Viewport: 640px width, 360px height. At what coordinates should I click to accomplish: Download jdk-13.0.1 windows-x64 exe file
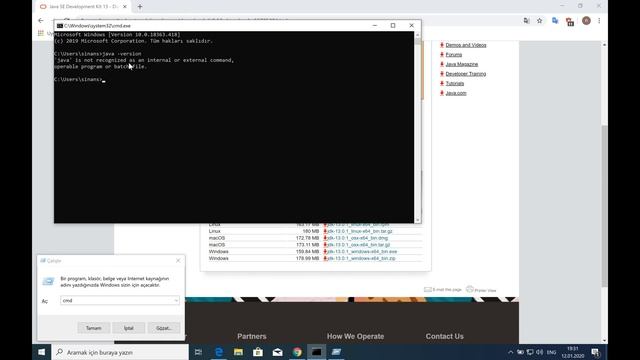[x=362, y=251]
